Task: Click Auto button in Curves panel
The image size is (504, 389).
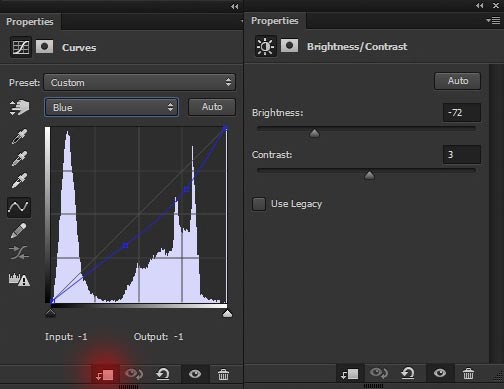Action: 212,107
